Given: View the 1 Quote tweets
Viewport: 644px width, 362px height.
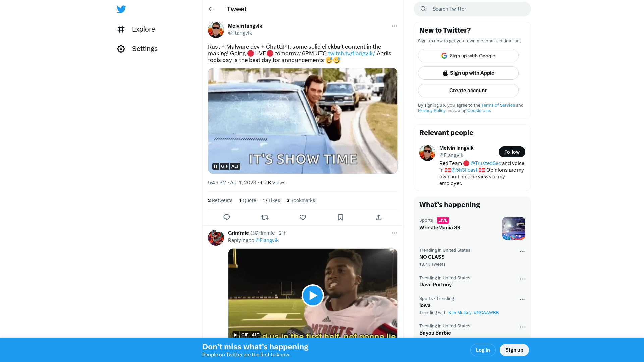Looking at the screenshot, I should [x=248, y=200].
